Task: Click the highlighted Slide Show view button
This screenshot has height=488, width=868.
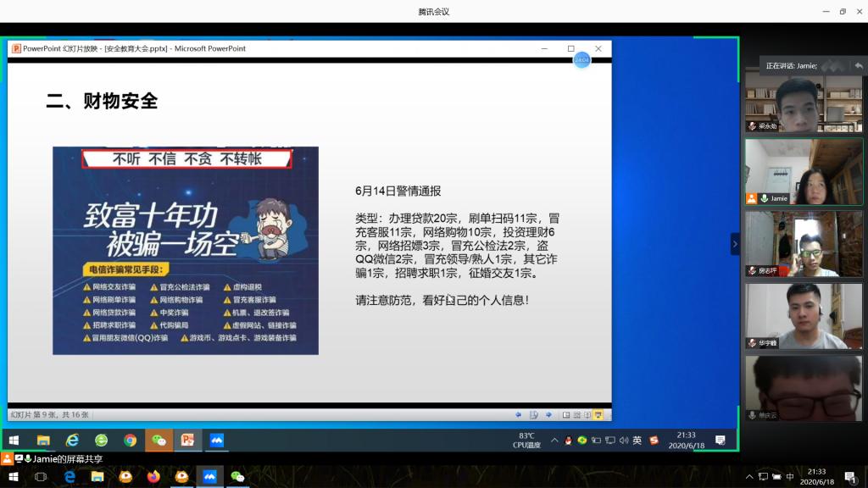Action: click(x=598, y=414)
